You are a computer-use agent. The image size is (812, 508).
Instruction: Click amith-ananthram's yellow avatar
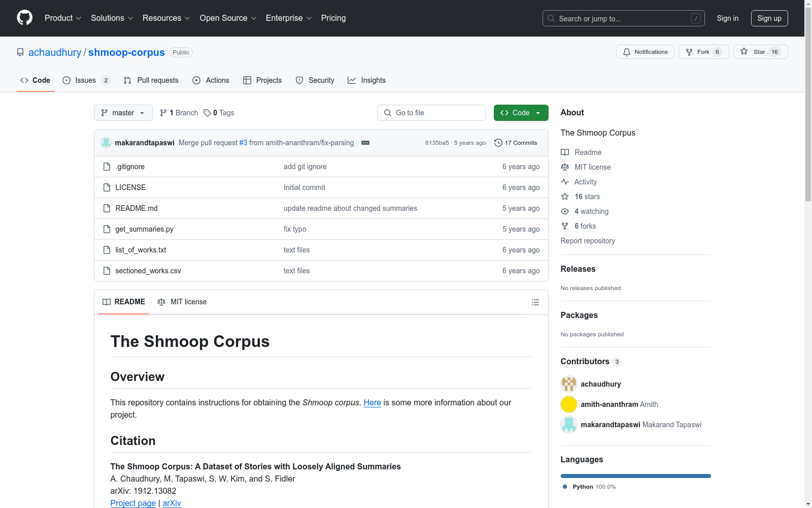(569, 404)
